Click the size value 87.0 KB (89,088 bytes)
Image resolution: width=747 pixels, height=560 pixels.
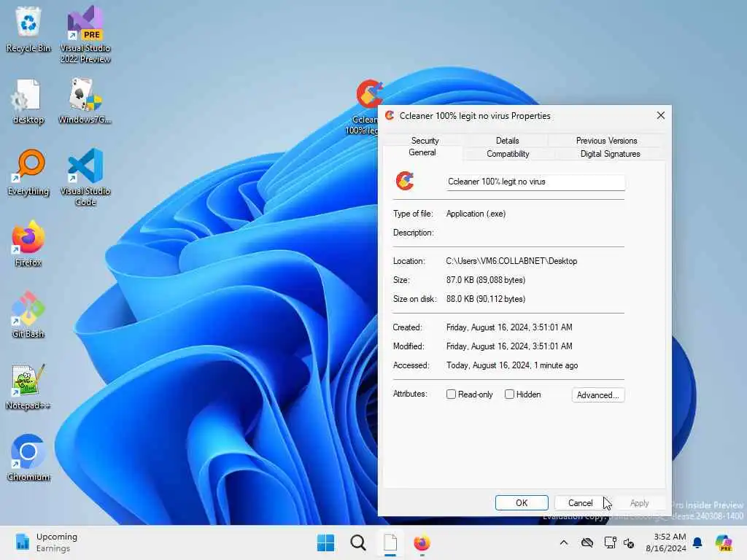(x=486, y=280)
